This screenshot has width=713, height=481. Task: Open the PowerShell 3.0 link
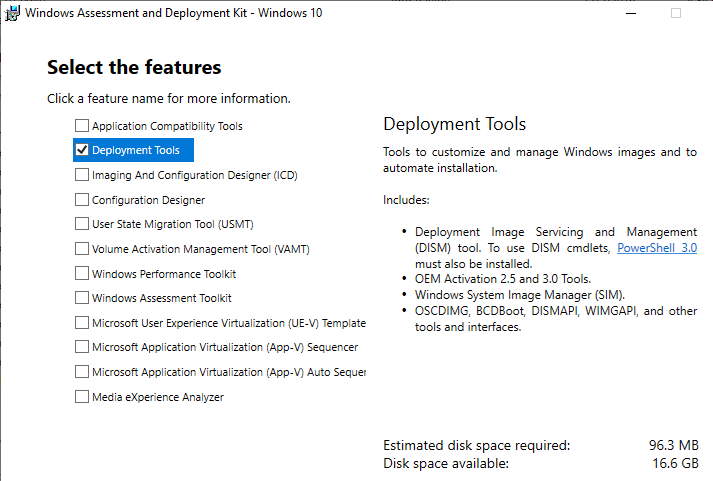click(x=657, y=248)
